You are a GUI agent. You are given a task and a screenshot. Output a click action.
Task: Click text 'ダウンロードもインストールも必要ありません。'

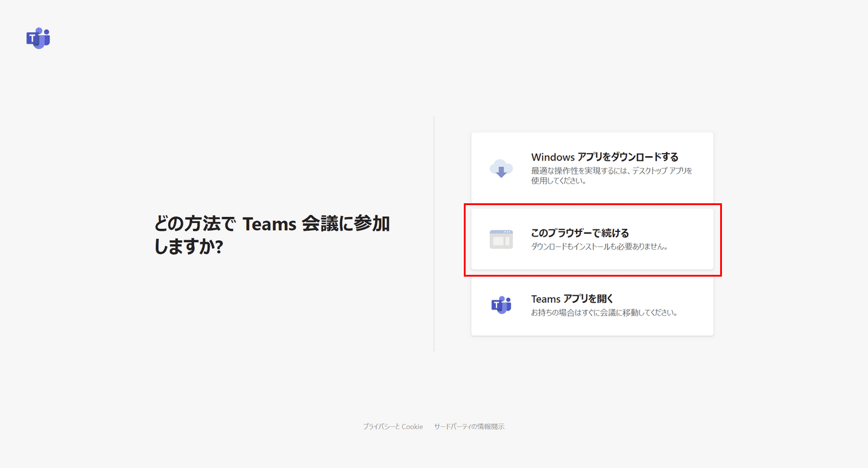click(599, 246)
